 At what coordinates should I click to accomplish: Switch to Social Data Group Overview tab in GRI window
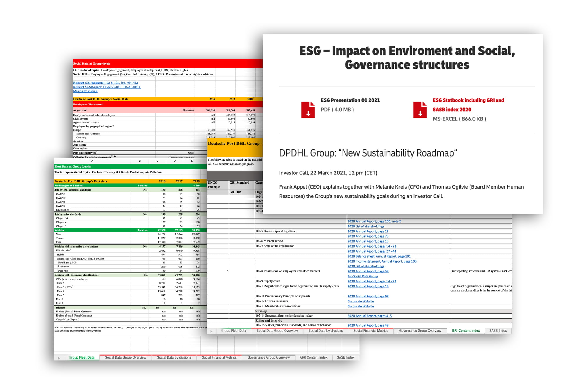pyautogui.click(x=277, y=331)
